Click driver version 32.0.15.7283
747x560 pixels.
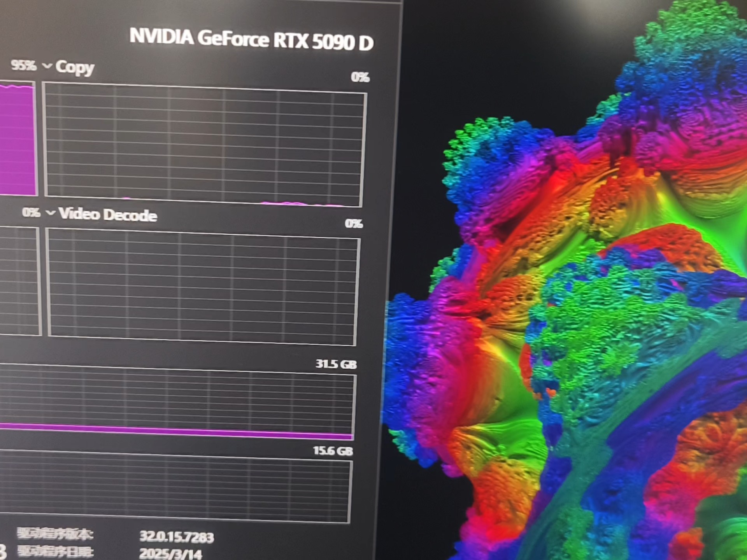pos(177,537)
